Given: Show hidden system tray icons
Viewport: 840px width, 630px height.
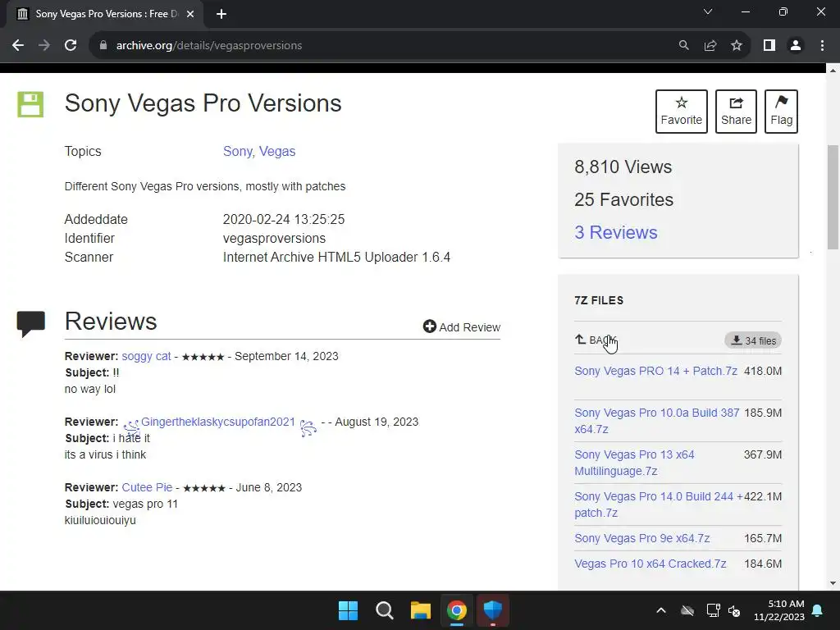Looking at the screenshot, I should coord(661,610).
